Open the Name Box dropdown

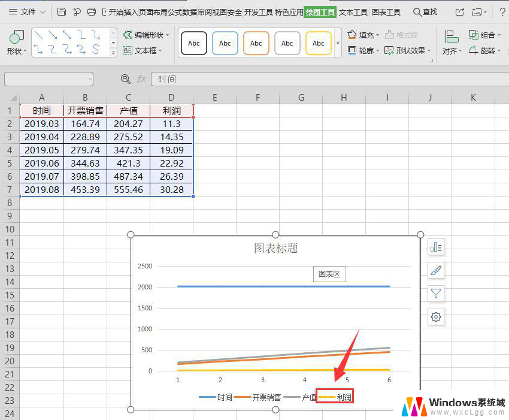[90, 79]
